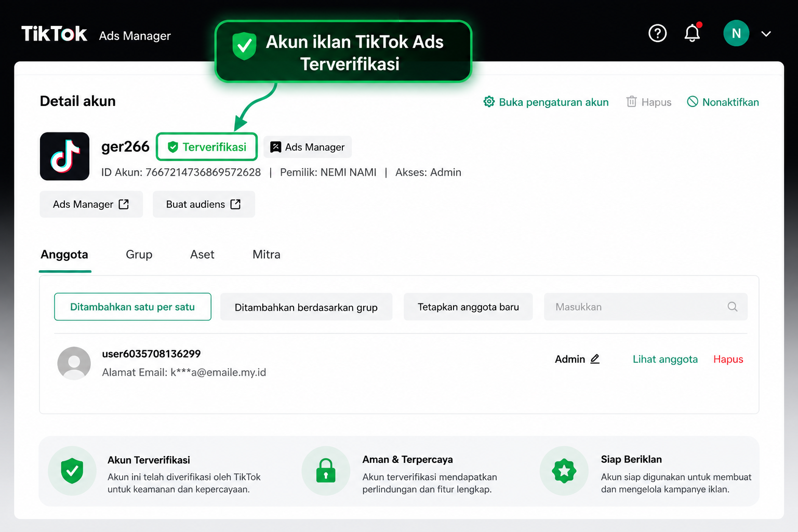Click the ger266 TikTok account logo thumbnail
Screen dimensions: 798x532
tap(64, 156)
